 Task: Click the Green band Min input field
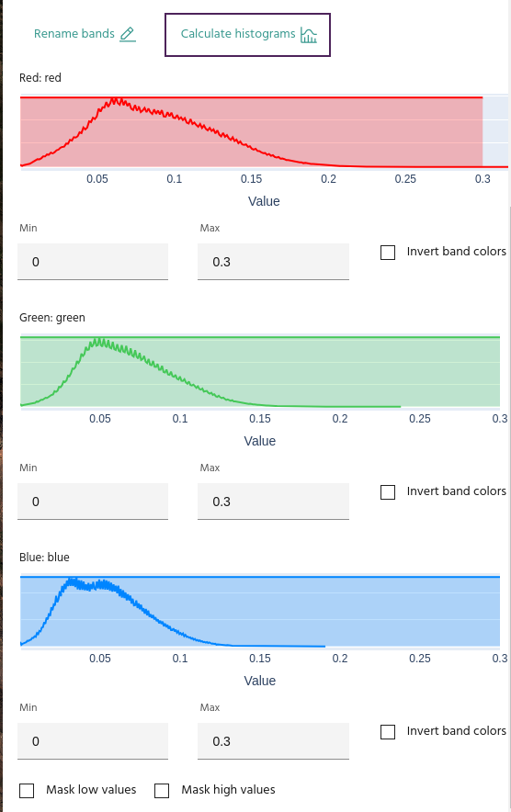[x=93, y=502]
